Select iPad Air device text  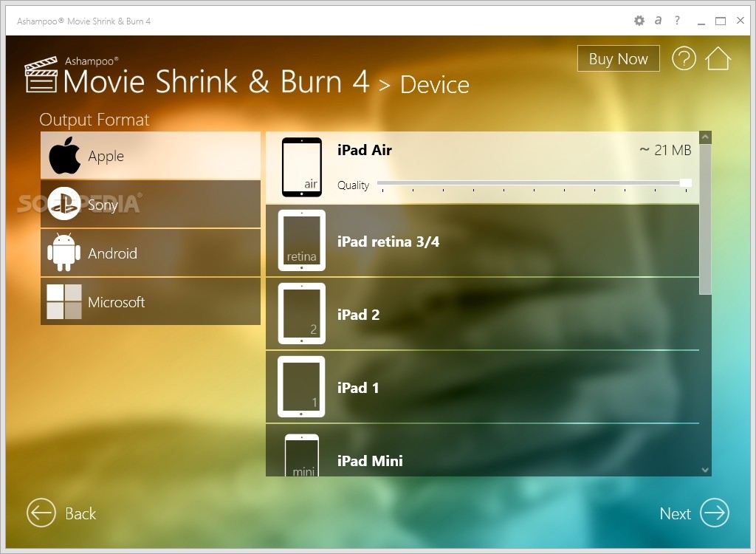coord(365,150)
